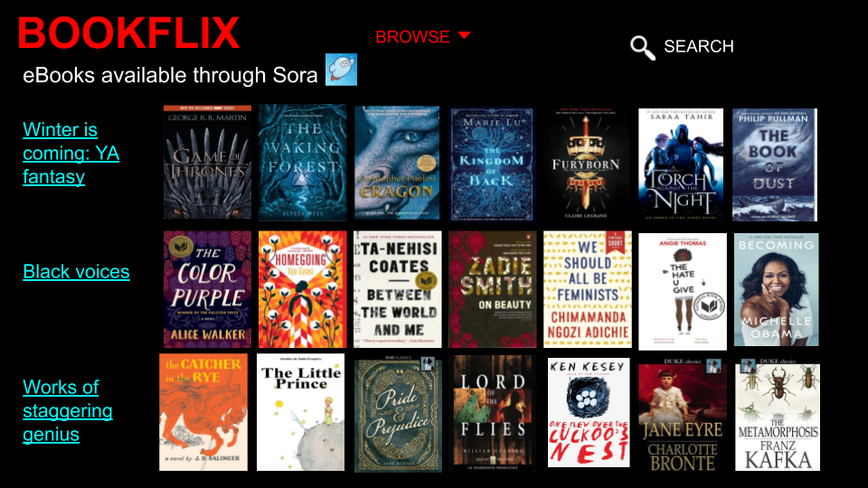Select The Color Purple book cover
This screenshot has height=488, width=868.
207,289
